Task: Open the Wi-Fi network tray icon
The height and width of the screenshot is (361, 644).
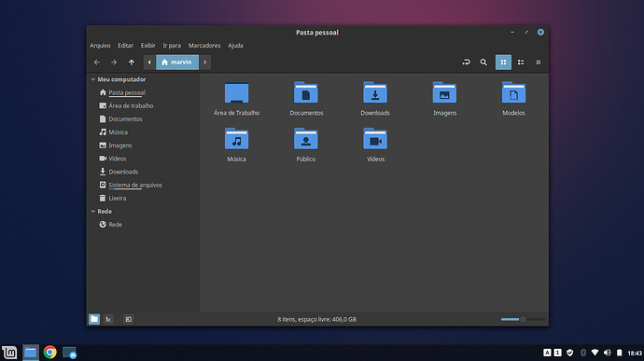Action: click(595, 353)
